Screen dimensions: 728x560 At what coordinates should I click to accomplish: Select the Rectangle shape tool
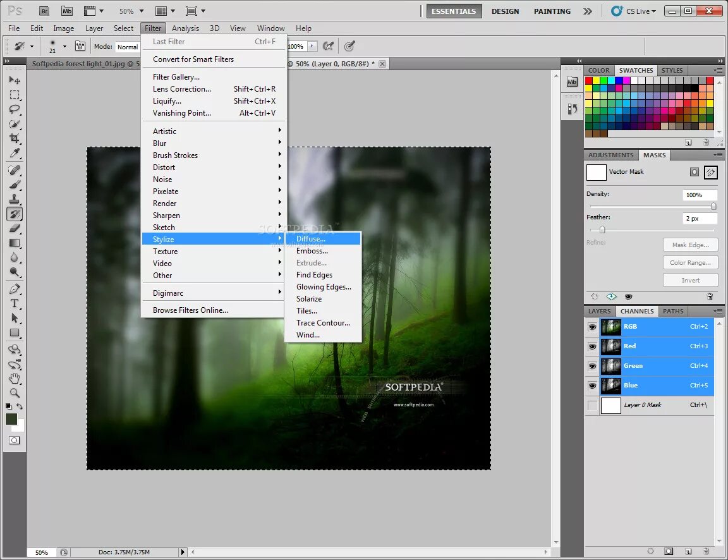[x=15, y=333]
